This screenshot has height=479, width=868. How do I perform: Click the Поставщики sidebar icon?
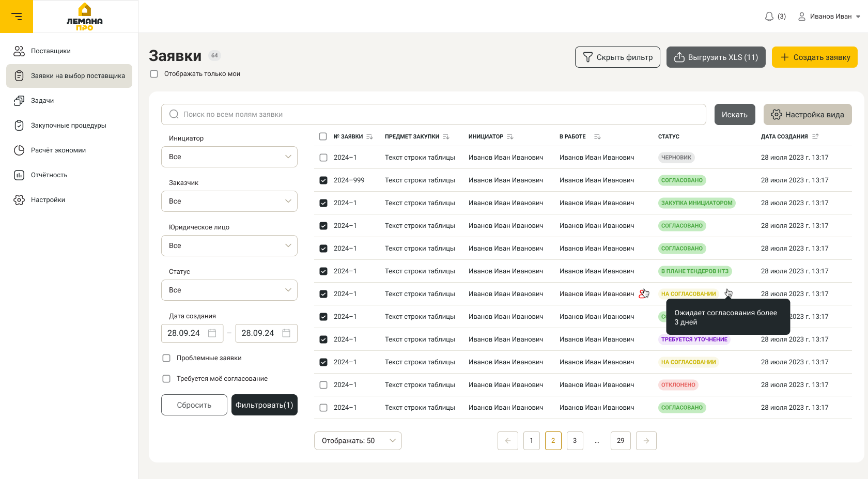[19, 51]
